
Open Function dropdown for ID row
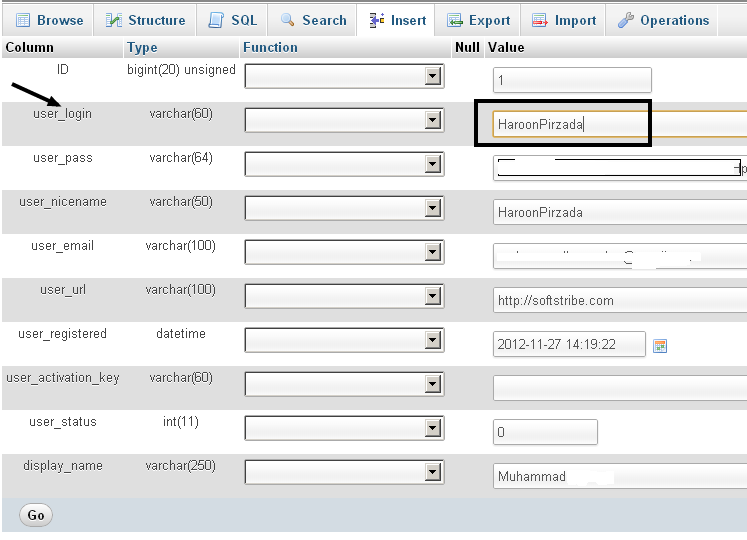[344, 76]
